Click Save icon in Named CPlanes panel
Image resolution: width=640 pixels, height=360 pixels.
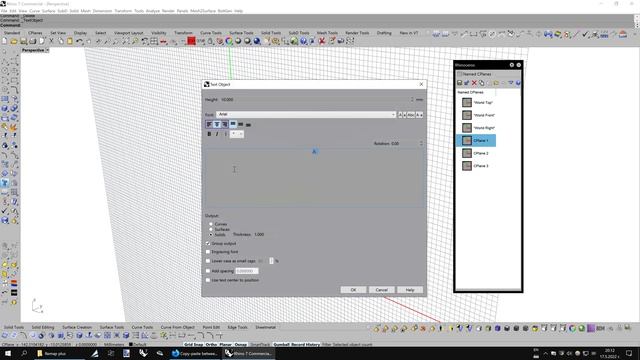[460, 83]
